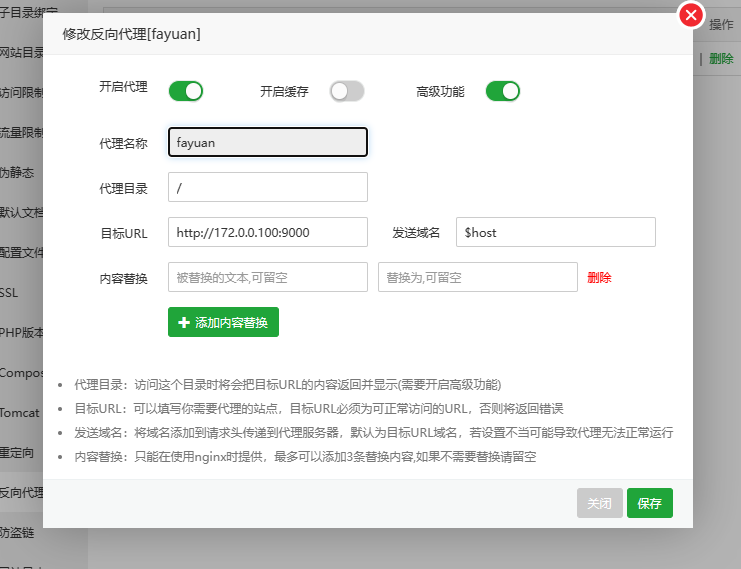Click the 添加内容替换 button
The height and width of the screenshot is (569, 741).
(224, 322)
